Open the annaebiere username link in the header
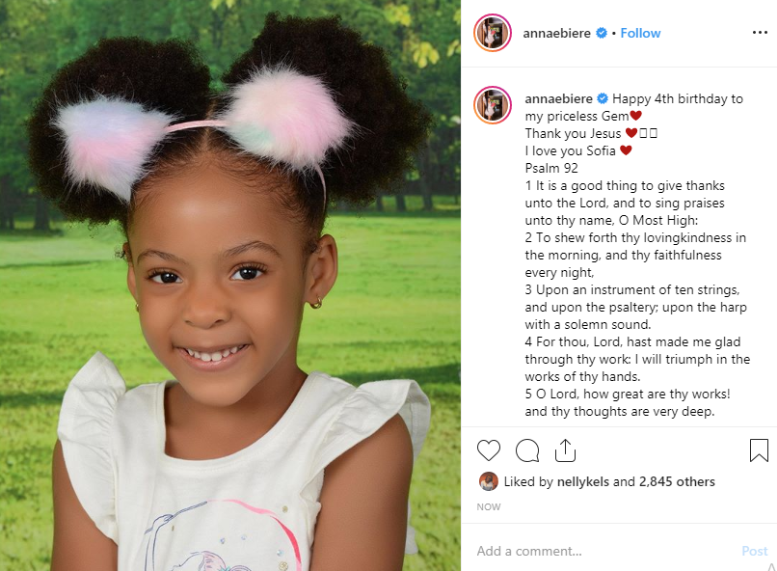This screenshot has height=571, width=777. (x=556, y=33)
